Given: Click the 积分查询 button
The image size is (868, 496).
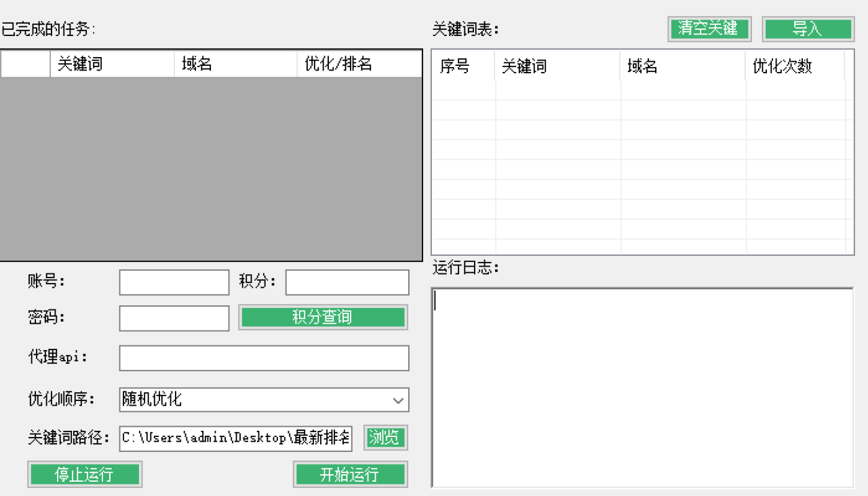Looking at the screenshot, I should coord(323,318).
